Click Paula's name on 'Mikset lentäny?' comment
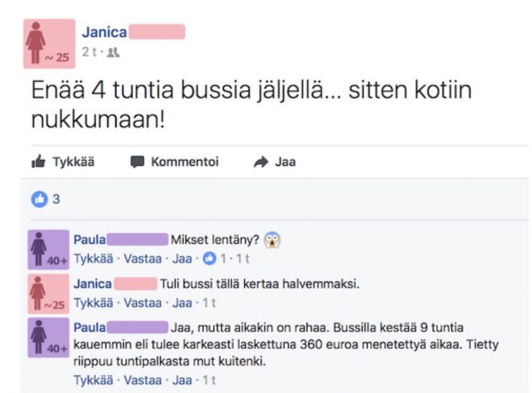Image resolution: width=532 pixels, height=393 pixels. point(89,240)
